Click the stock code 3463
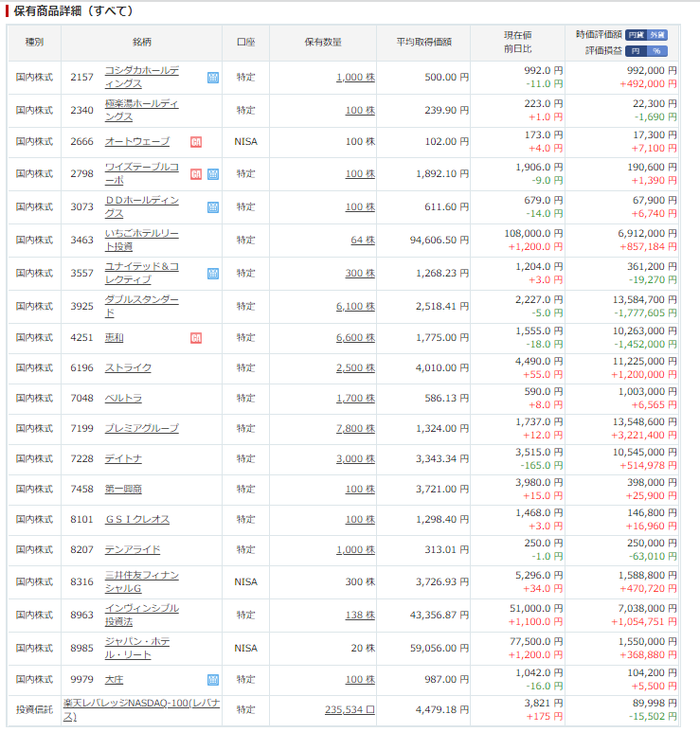The height and width of the screenshot is (732, 700). pyautogui.click(x=81, y=240)
